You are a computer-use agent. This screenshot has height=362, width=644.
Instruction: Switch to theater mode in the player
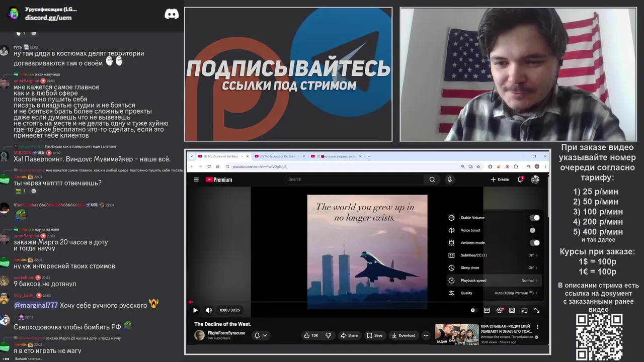tap(512, 310)
